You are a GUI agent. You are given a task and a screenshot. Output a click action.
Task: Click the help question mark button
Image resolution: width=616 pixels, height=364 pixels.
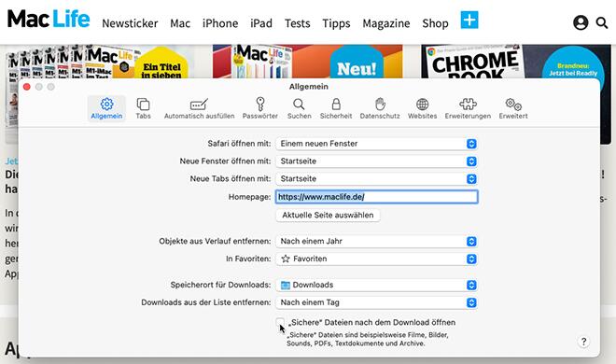click(x=583, y=342)
